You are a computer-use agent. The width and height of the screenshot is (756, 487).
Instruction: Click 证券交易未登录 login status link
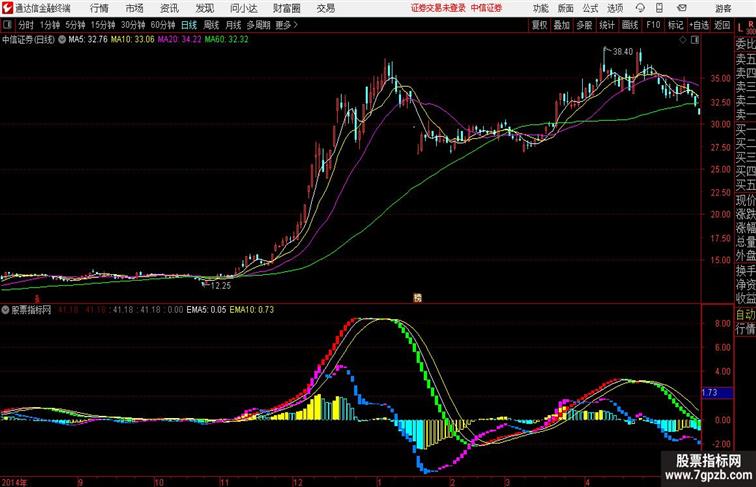point(438,8)
